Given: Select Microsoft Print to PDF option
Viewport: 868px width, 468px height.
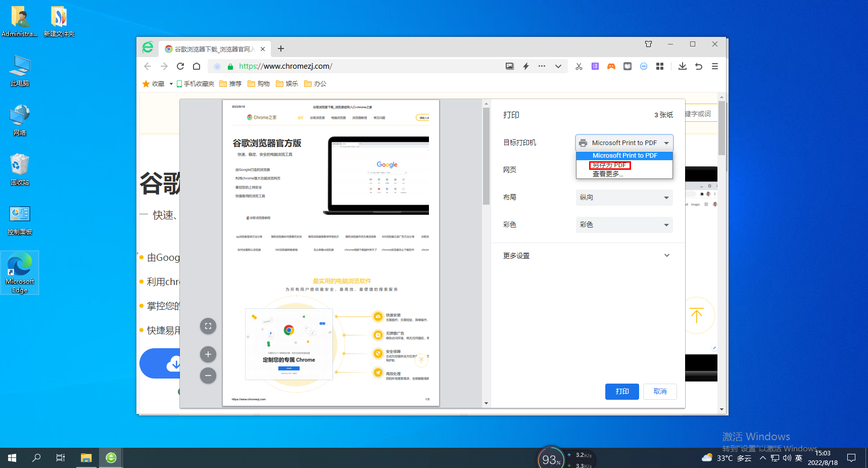Looking at the screenshot, I should [624, 156].
